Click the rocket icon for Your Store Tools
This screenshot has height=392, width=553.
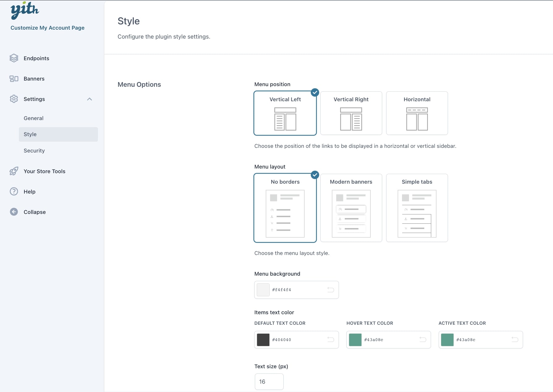[x=14, y=171]
